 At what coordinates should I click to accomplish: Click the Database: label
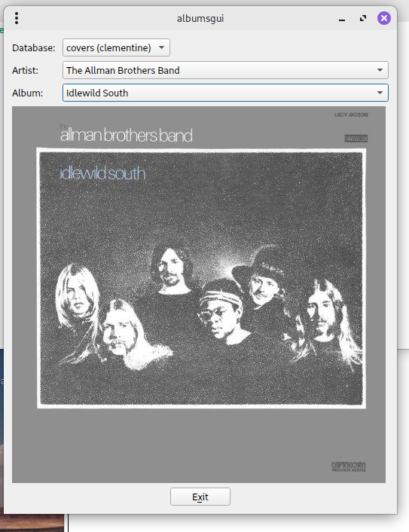click(34, 47)
